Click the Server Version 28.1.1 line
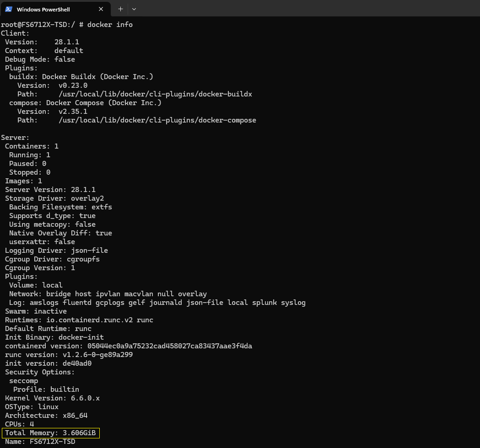The width and height of the screenshot is (480, 448). 50,190
